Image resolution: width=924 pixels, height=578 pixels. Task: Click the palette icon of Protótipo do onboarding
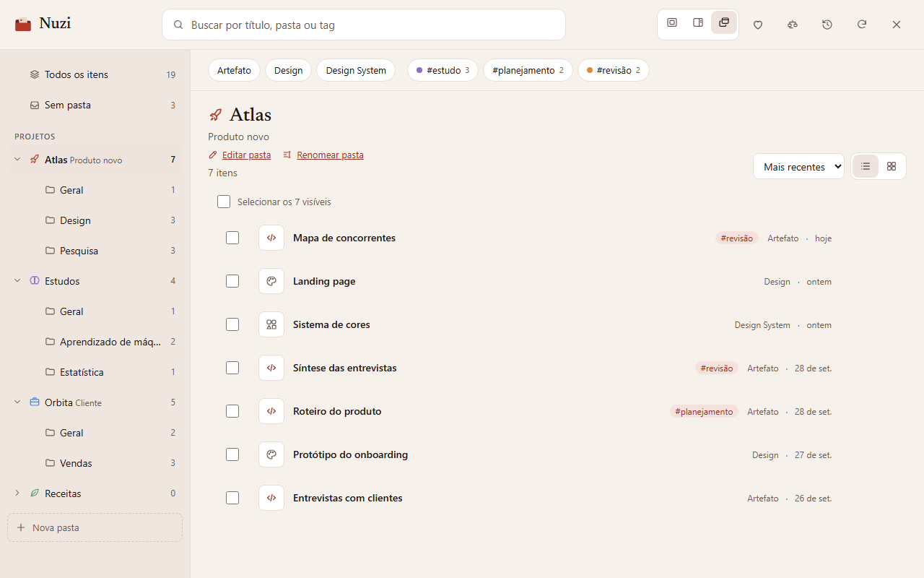271,454
